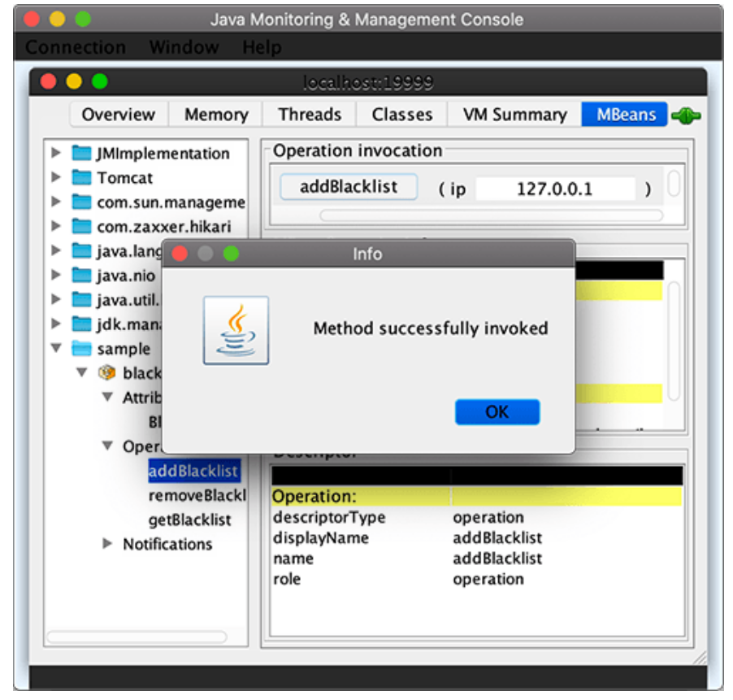Image resolution: width=733 pixels, height=700 pixels.
Task: Click the com.zaxxer.hikari folder icon
Action: (82, 226)
